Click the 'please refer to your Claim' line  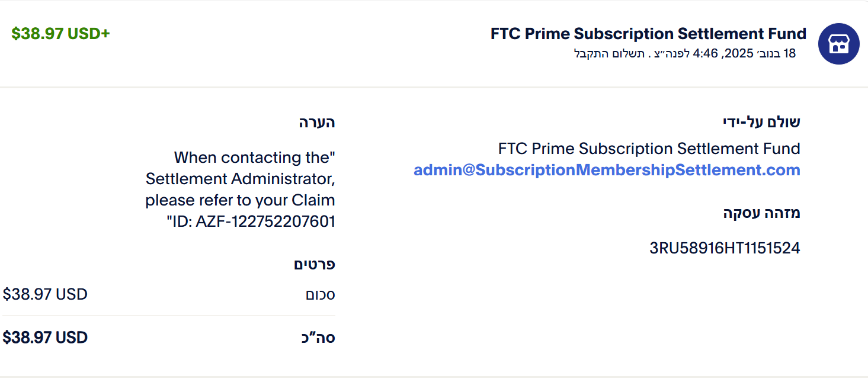240,200
